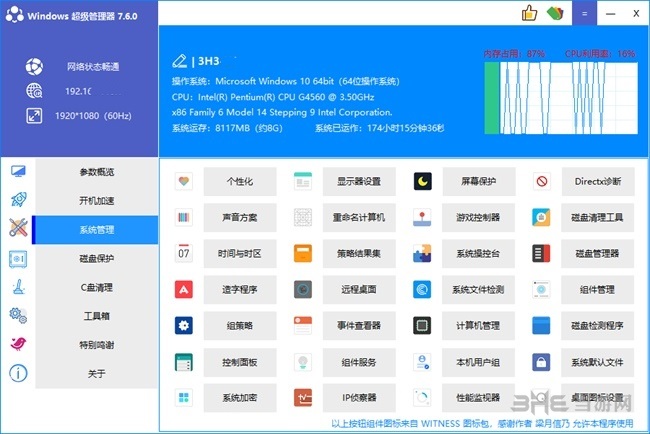Click the orange archive icon beside 策略结果集
The image size is (650, 434).
tap(303, 253)
